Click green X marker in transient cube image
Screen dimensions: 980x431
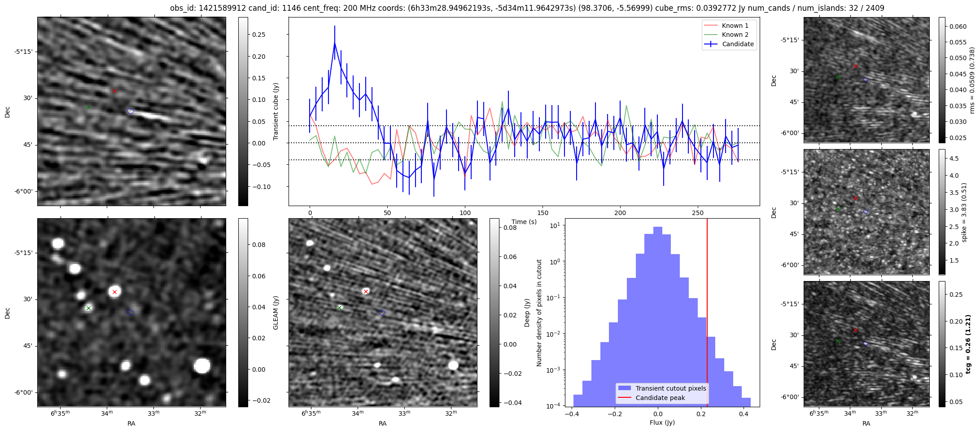click(x=88, y=107)
